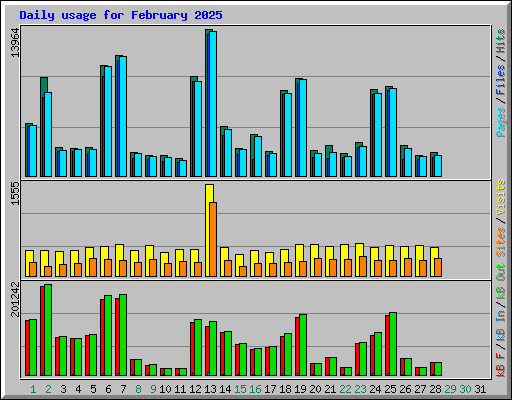
Task: Click the tallest green kB Out bar on day 2
Action: (48, 330)
